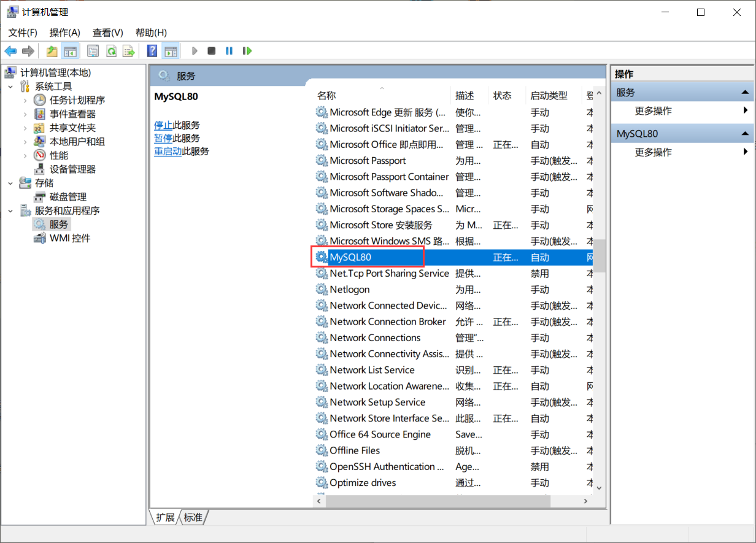Click the gear icon beside Office 64 Source Engine
This screenshot has height=543, width=756.
[x=322, y=434]
